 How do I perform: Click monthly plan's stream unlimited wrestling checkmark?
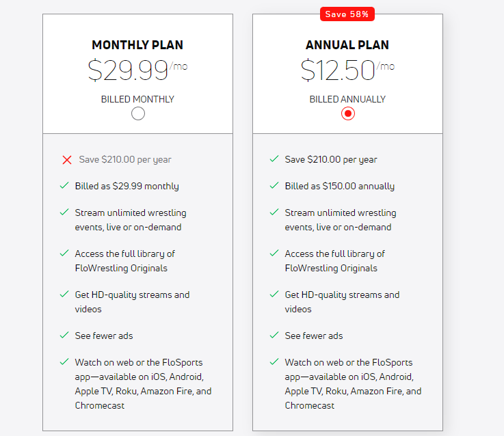point(64,212)
